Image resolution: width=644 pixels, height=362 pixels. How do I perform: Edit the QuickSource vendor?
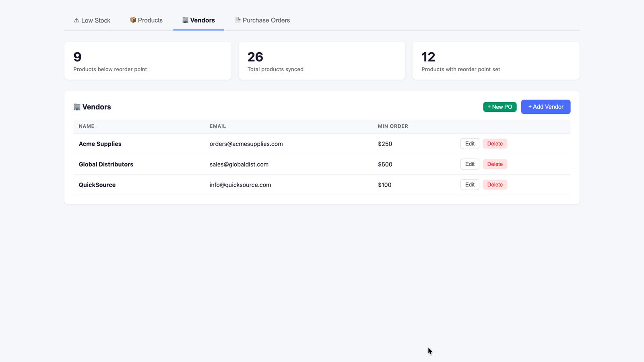click(x=470, y=185)
